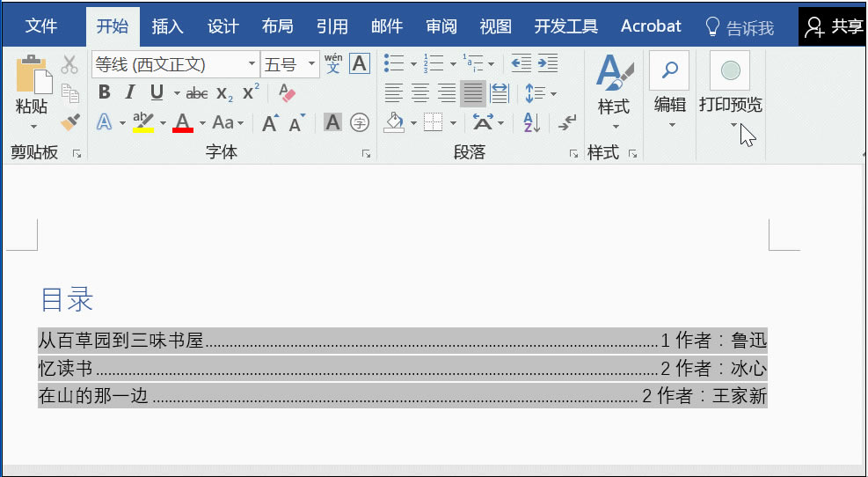
Task: Toggle superscript x² formatting
Action: click(251, 92)
